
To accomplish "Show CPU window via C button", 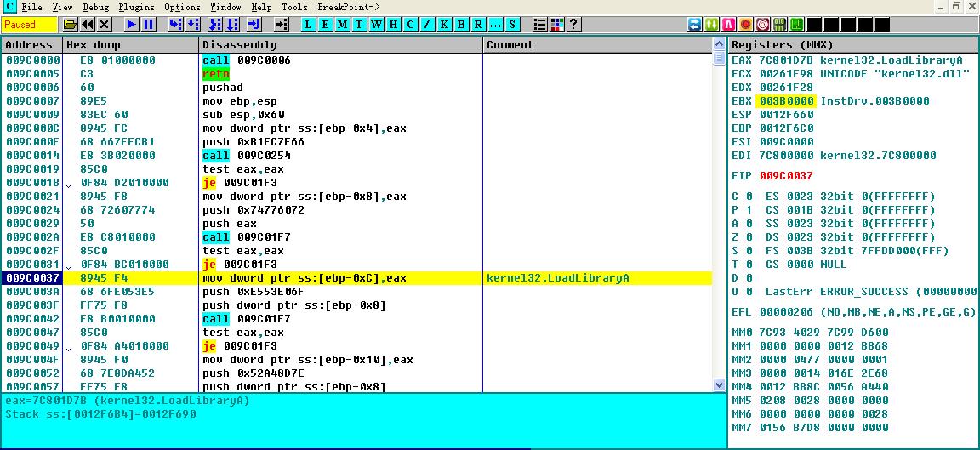I will pyautogui.click(x=410, y=25).
